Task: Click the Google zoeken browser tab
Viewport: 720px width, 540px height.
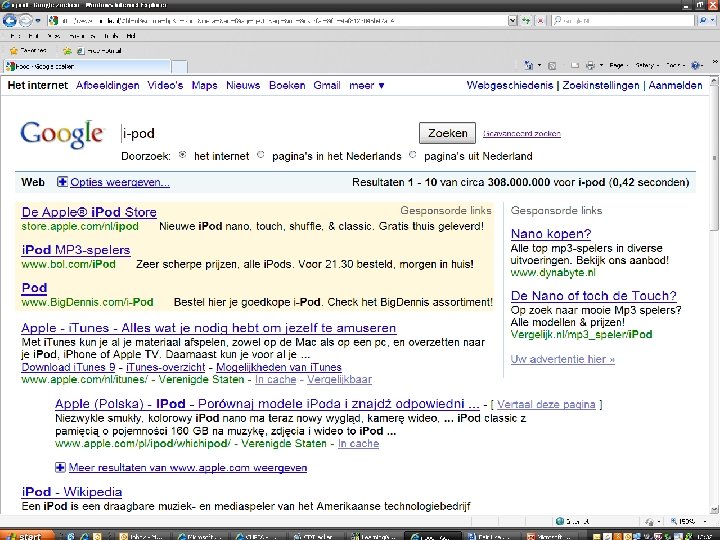Action: [x=87, y=67]
